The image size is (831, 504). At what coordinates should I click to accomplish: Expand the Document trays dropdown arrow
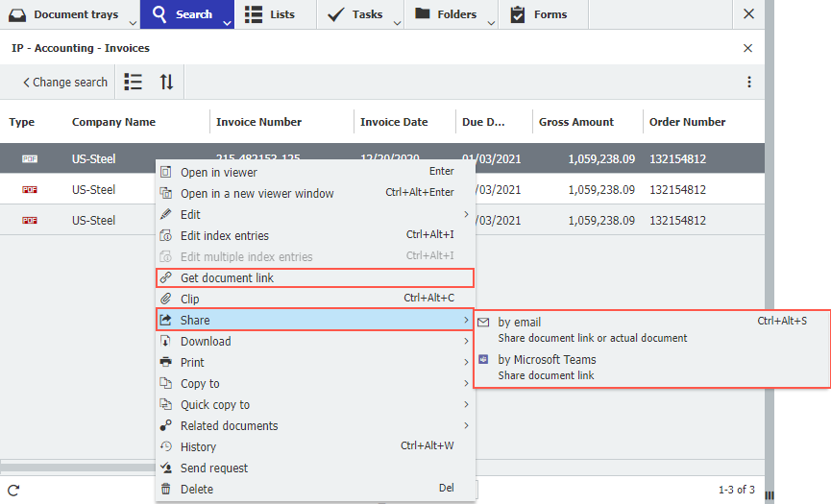click(131, 22)
